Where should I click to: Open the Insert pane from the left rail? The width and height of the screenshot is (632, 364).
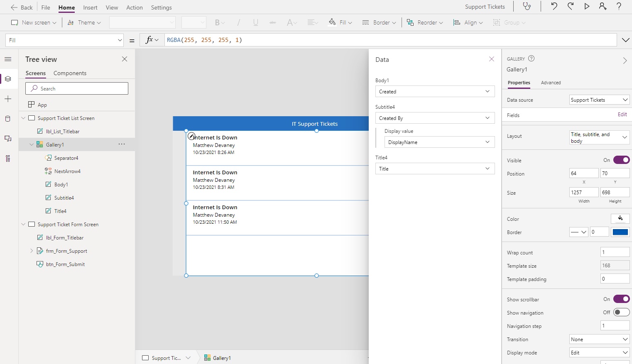pos(8,99)
